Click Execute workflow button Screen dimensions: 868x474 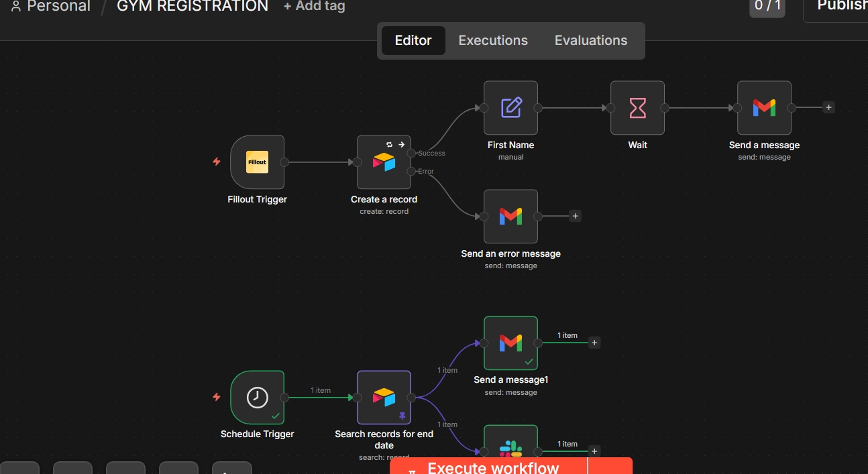tap(488, 466)
